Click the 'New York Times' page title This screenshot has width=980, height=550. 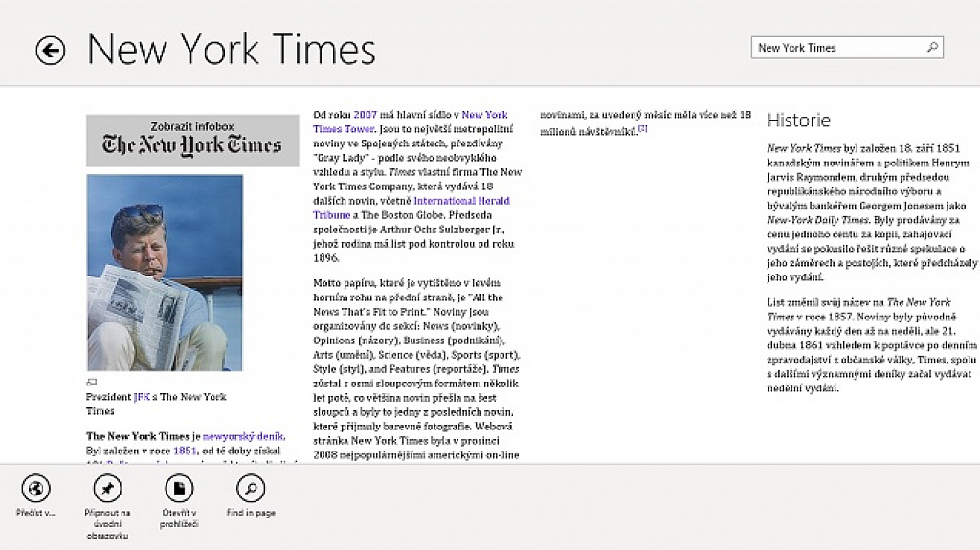[232, 50]
